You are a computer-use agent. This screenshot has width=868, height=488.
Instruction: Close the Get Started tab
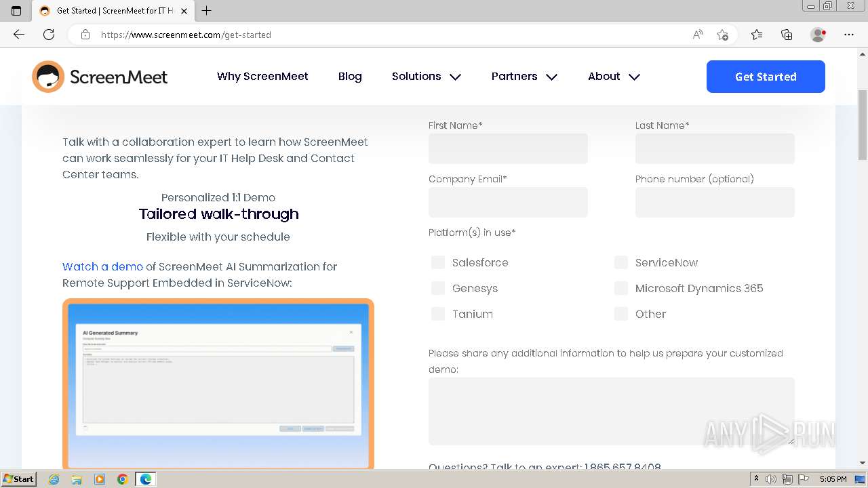click(x=184, y=11)
